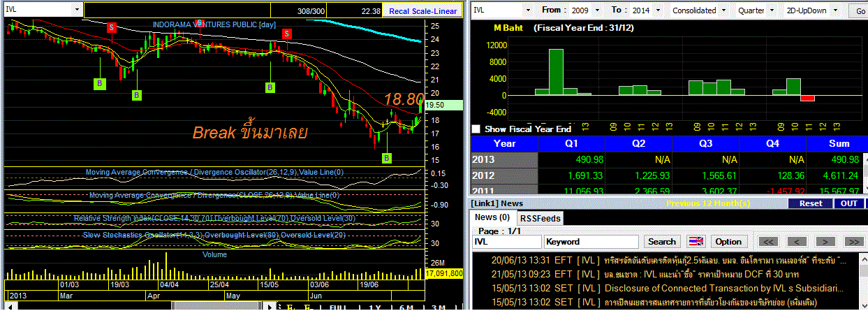
Task: Click the Reset button
Action: click(810, 203)
